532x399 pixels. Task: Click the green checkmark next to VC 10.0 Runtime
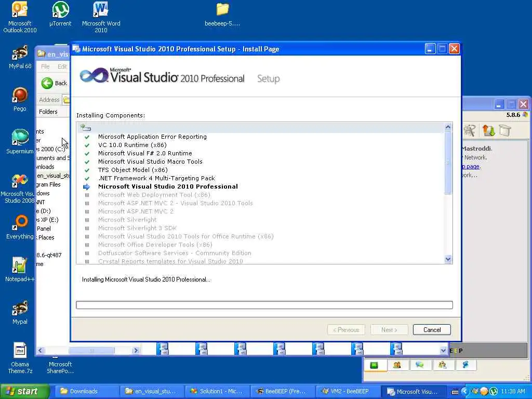(87, 145)
